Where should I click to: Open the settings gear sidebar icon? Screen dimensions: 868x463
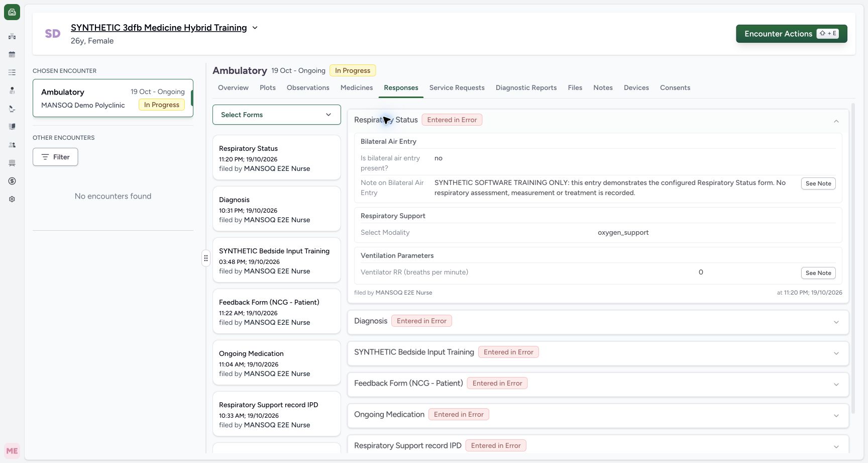coord(12,199)
